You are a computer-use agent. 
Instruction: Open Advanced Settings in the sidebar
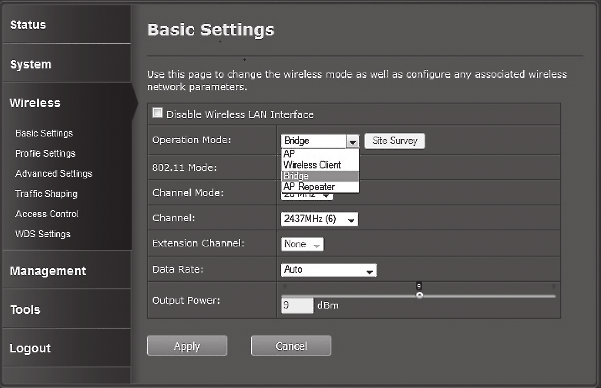point(54,174)
